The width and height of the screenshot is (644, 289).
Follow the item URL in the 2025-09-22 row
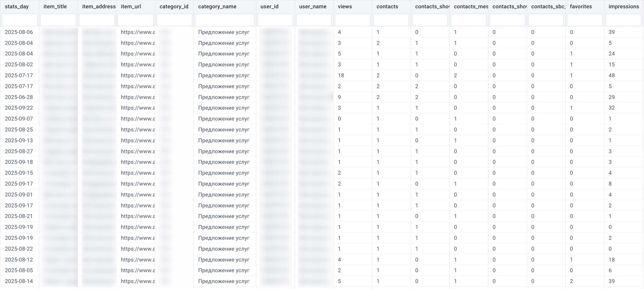138,108
